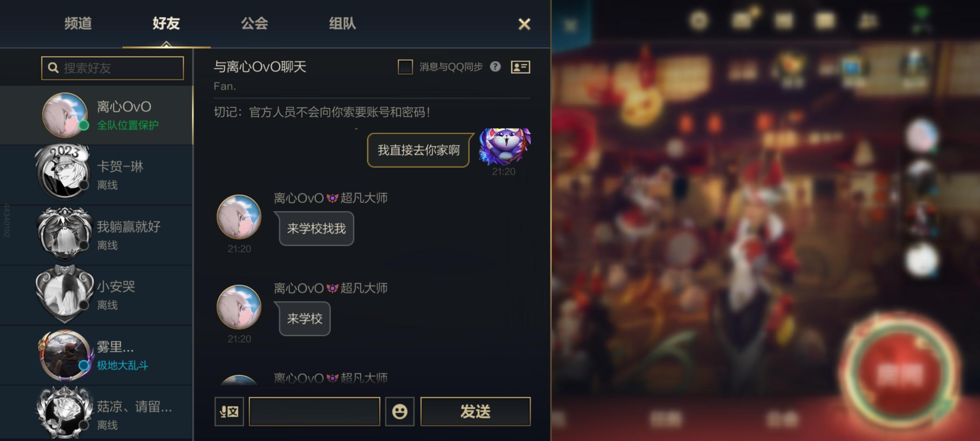Click the search magnifier icon
Image resolution: width=980 pixels, height=441 pixels.
tap(53, 68)
